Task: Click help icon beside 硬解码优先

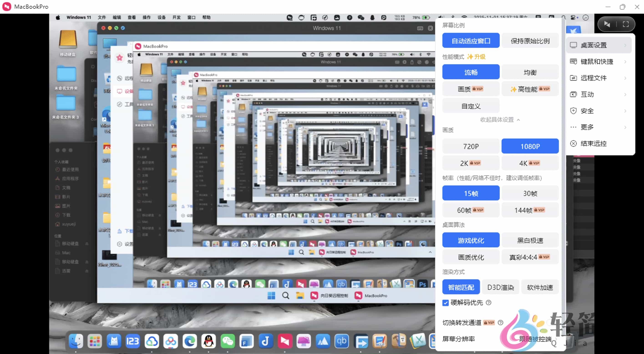Action: coord(488,303)
